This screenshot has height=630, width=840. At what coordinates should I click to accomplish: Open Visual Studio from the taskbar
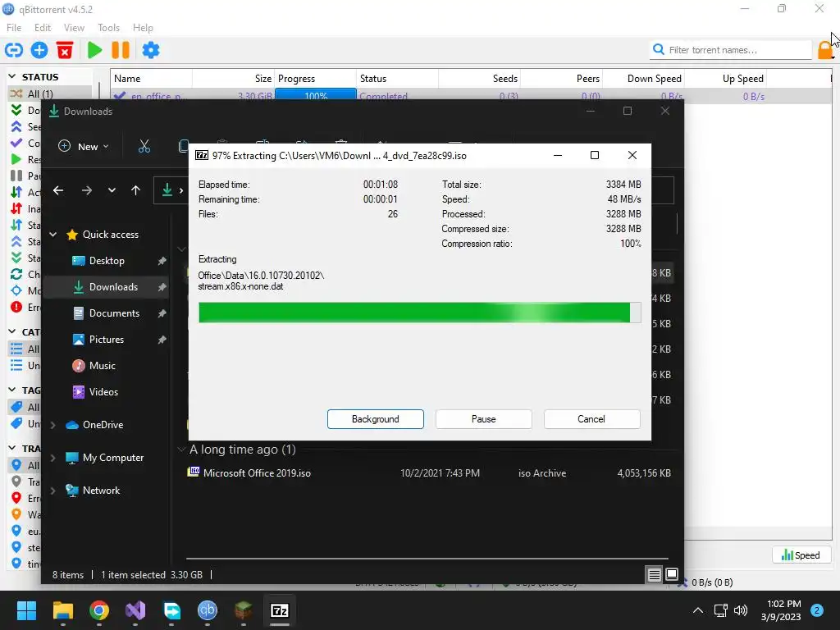coord(135,610)
